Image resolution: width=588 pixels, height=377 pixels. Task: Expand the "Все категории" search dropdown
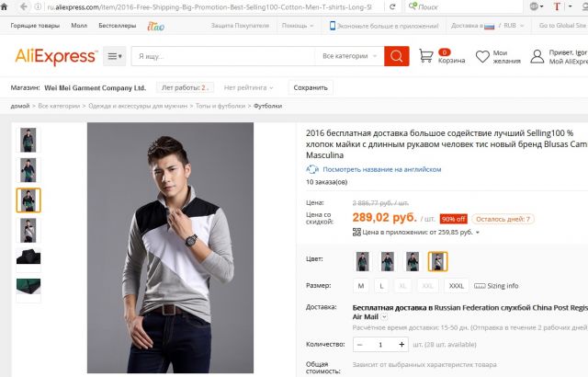[348, 57]
